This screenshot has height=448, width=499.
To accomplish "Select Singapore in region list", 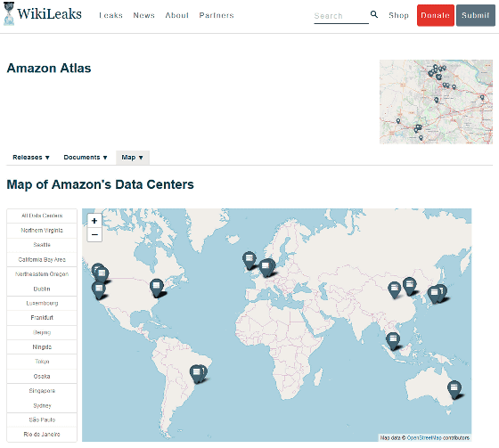I will [x=42, y=391].
